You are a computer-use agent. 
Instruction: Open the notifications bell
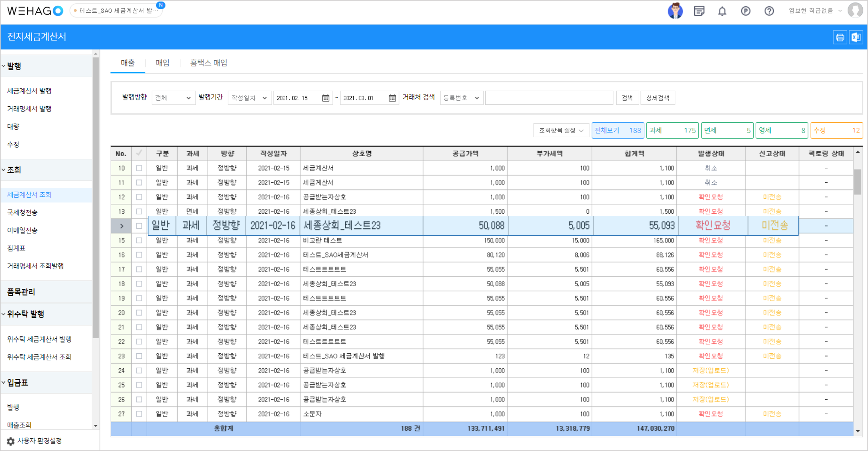722,11
